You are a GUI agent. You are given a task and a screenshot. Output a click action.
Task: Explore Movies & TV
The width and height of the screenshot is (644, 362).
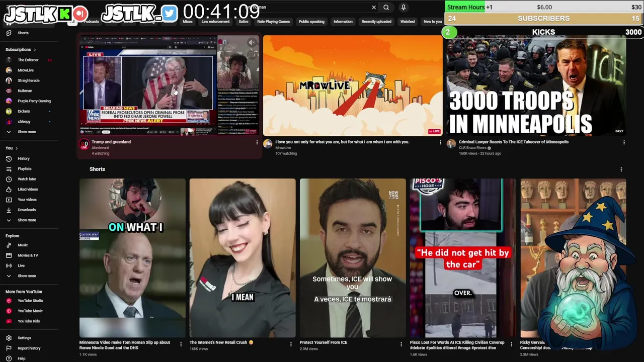28,255
